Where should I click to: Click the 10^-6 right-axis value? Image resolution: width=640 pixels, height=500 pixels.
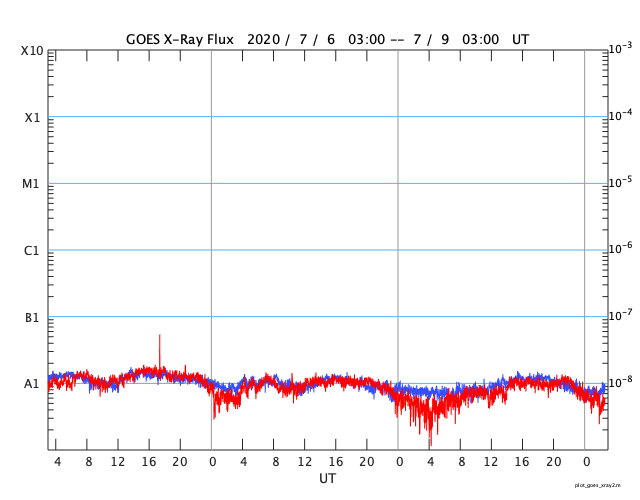pyautogui.click(x=621, y=248)
